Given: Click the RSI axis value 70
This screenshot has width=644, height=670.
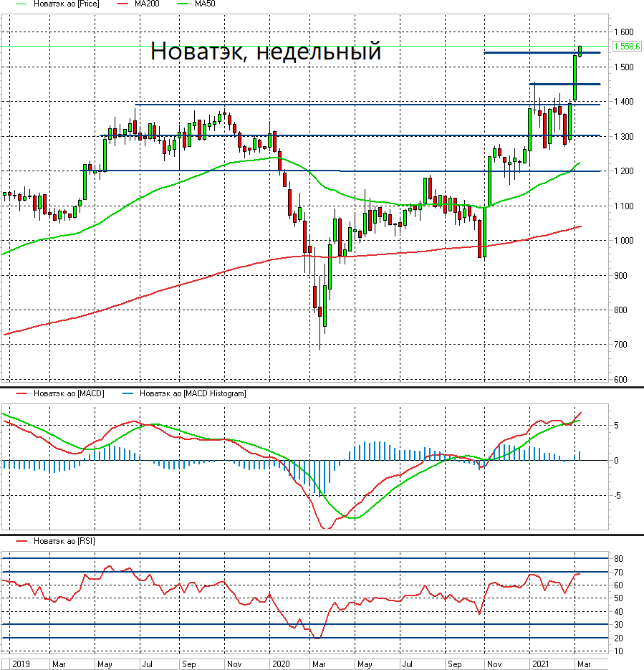Looking at the screenshot, I should (x=618, y=572).
